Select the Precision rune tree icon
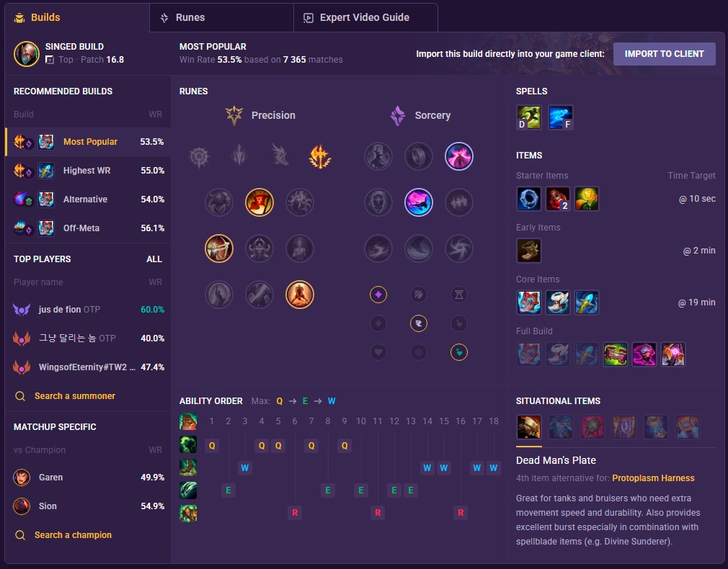The image size is (728, 569). point(234,115)
